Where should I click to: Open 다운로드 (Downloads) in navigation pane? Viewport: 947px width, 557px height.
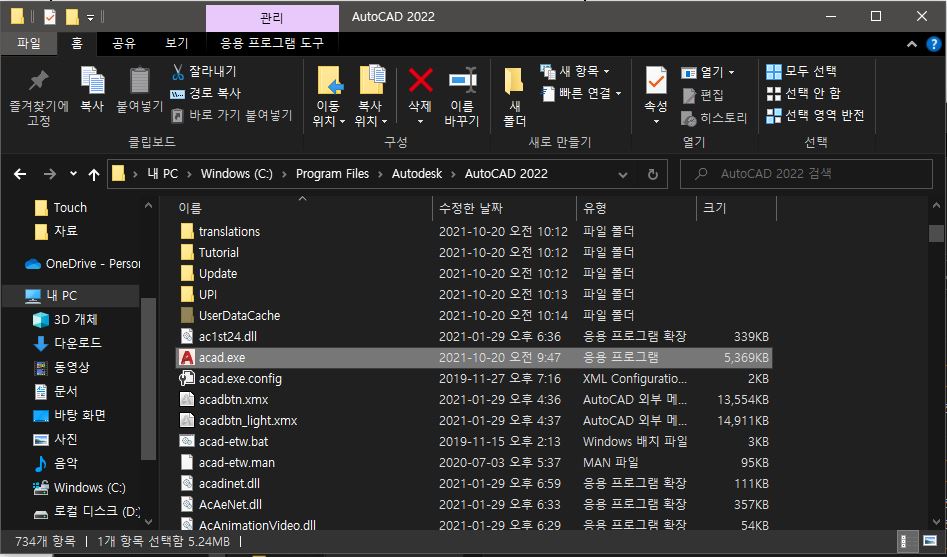tap(68, 343)
